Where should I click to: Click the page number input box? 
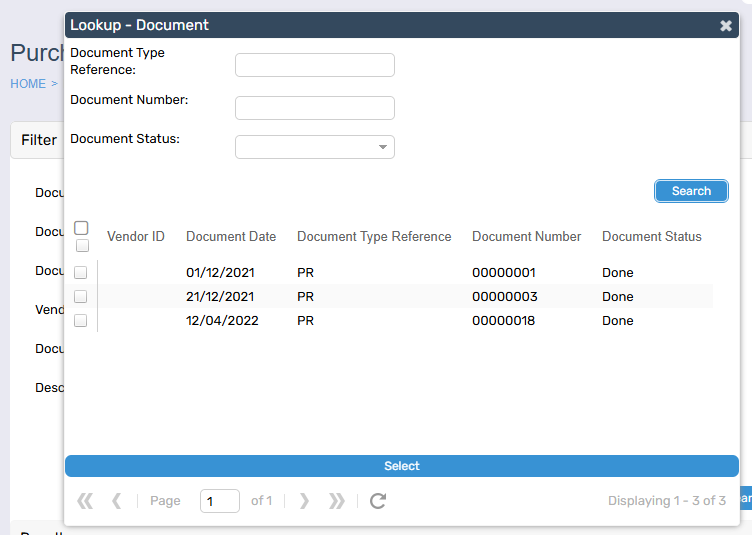click(220, 501)
